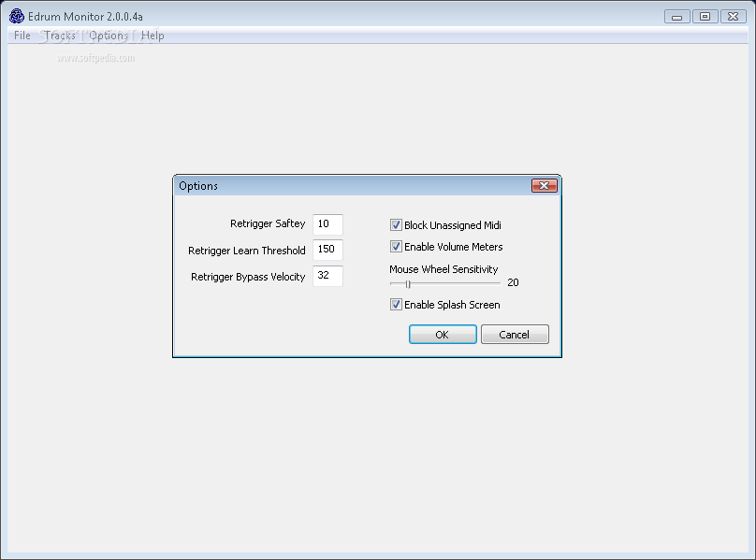The height and width of the screenshot is (560, 756).
Task: Click the Retrigger Learn Threshold label
Action: point(247,251)
